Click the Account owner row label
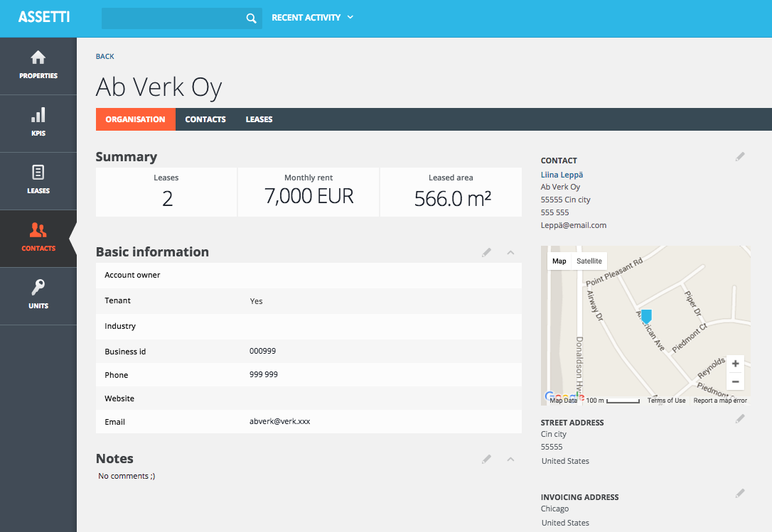This screenshot has height=532, width=772. tap(132, 275)
